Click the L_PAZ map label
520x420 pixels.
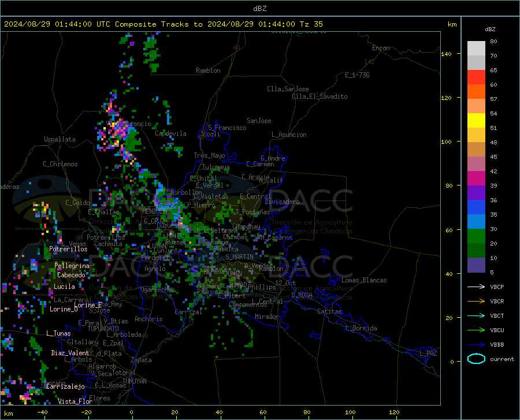[428, 354]
